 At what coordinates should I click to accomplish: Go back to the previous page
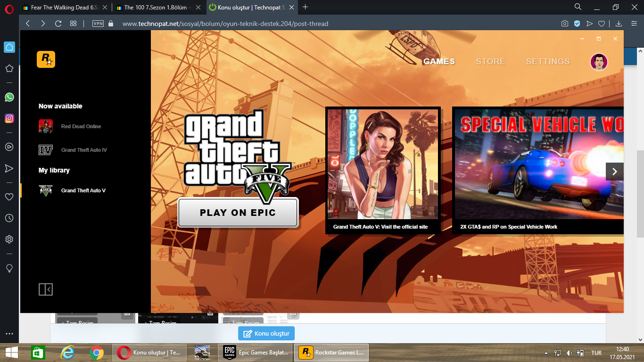28,24
